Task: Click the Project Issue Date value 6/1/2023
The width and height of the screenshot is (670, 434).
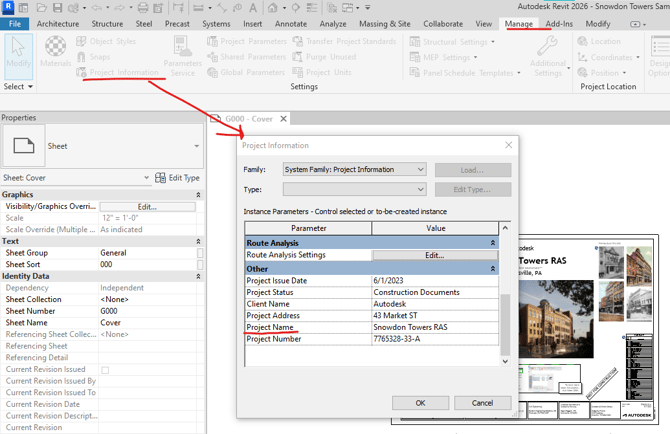Action: click(x=388, y=281)
